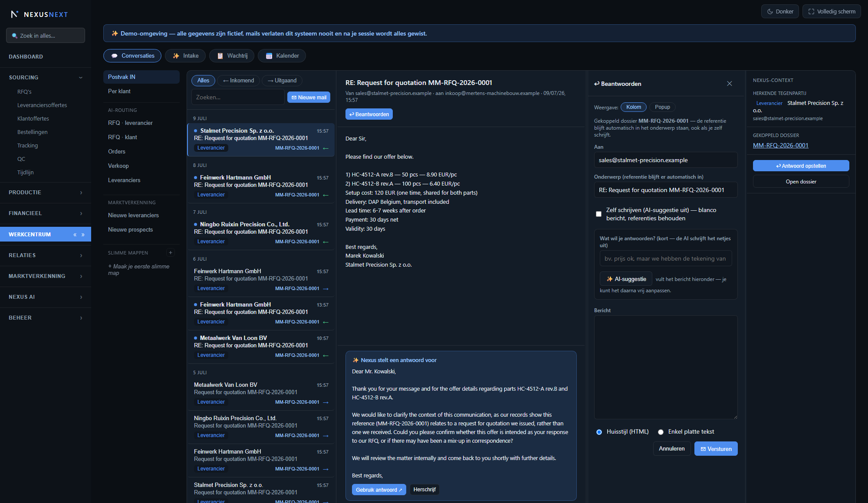Click the Zoek in alles search field
Image resolution: width=868 pixels, height=503 pixels.
click(46, 36)
